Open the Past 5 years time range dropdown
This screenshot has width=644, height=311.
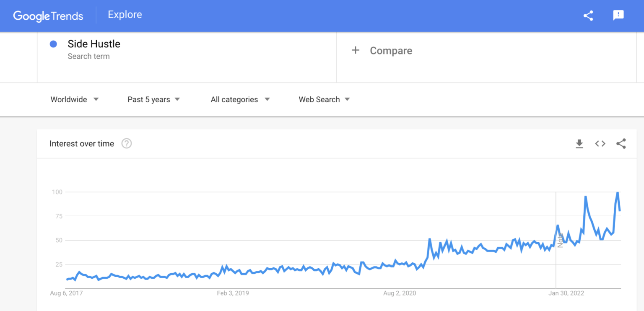pos(153,99)
